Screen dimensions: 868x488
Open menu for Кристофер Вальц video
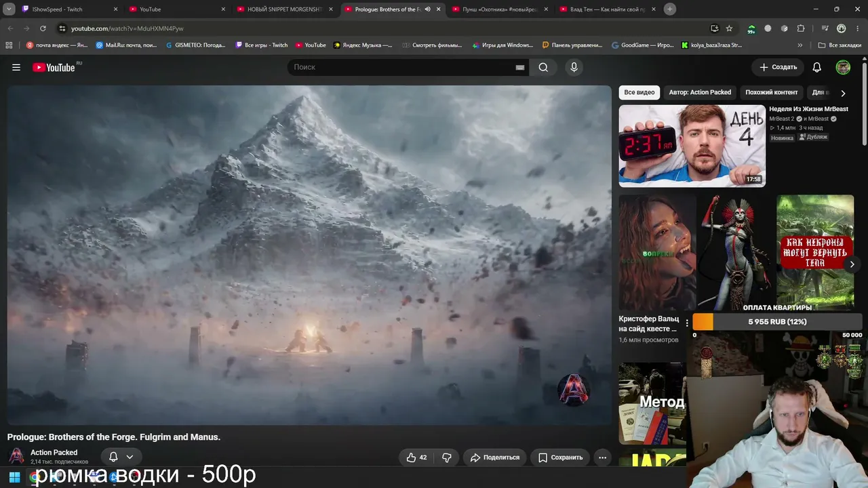pos(687,323)
